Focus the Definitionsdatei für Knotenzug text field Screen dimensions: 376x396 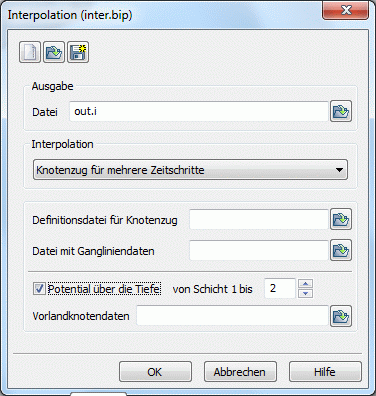click(x=259, y=219)
